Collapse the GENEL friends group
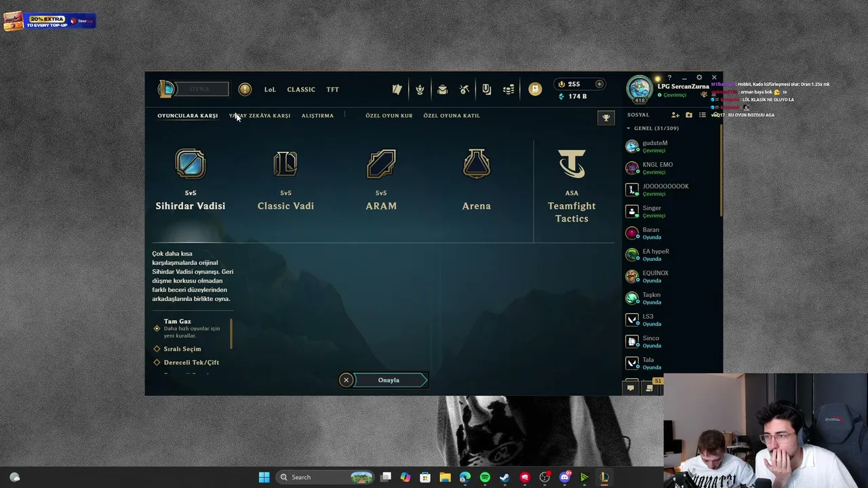 (628, 128)
